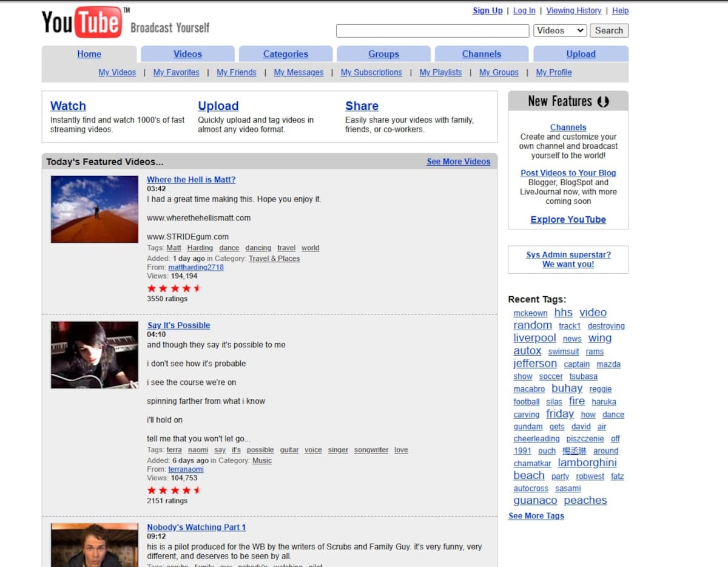
Task: Click the guitar tag
Action: tap(289, 450)
